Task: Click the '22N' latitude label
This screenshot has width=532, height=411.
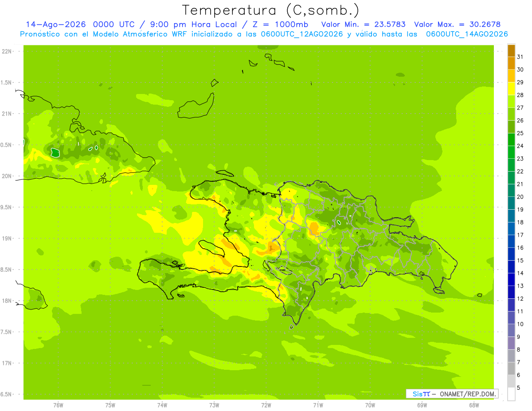Action: [x=6, y=51]
